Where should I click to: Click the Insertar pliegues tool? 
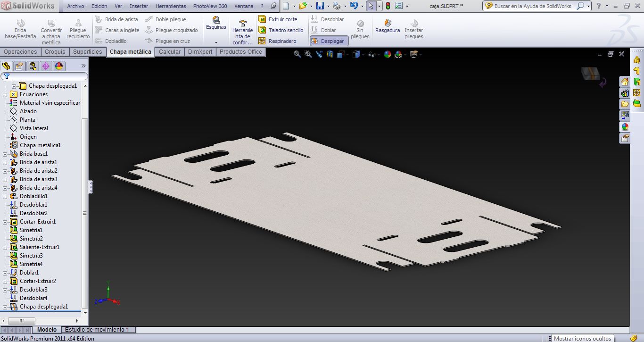(x=414, y=29)
